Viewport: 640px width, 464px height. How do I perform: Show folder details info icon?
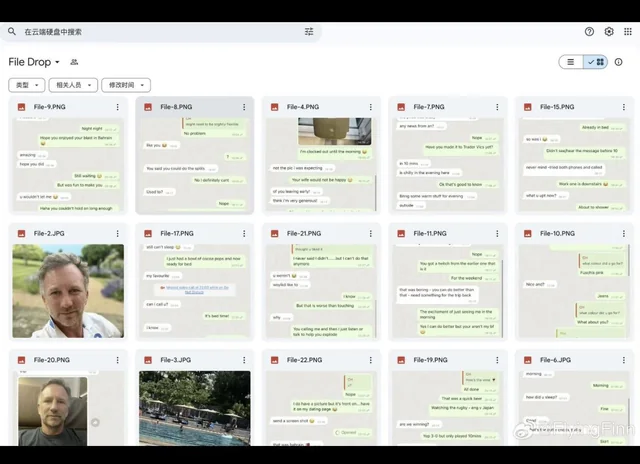coord(619,62)
